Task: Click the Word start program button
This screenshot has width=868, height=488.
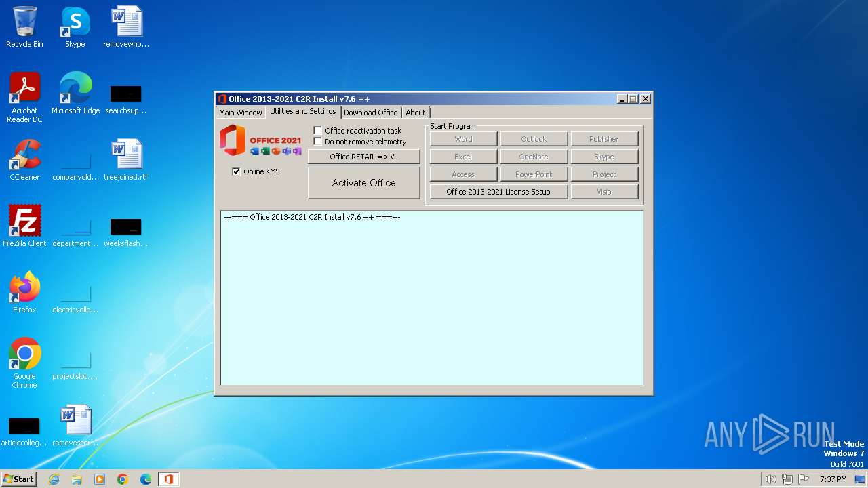Action: 463,139
